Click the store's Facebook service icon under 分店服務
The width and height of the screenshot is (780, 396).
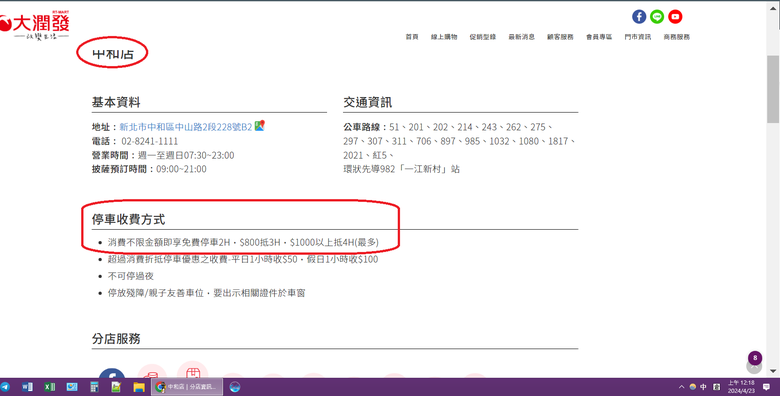(111, 374)
